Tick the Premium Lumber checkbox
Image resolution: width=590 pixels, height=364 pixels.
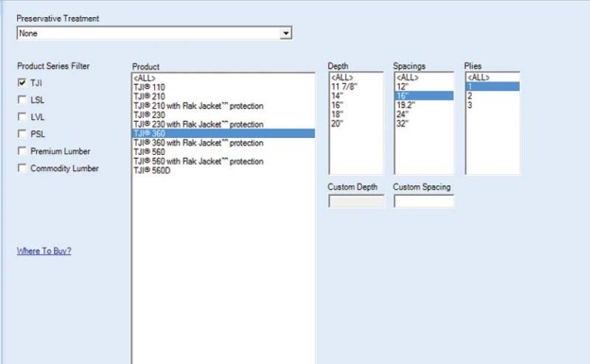pos(22,151)
